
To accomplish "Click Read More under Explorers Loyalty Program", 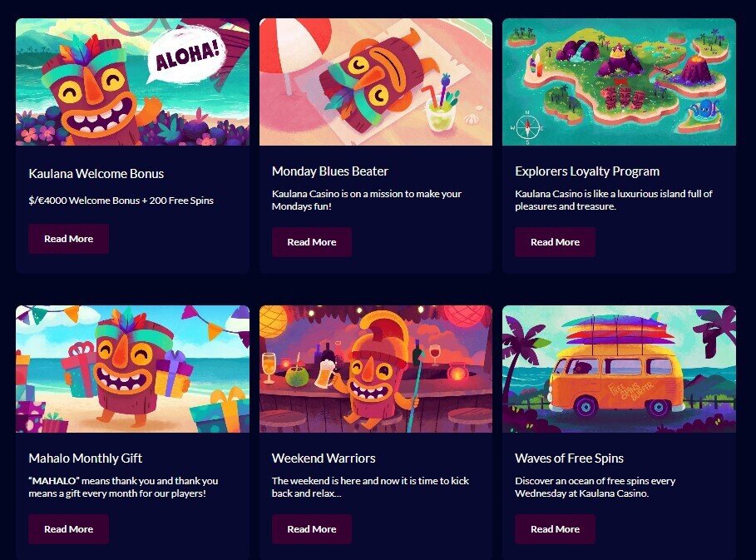I will [x=555, y=242].
